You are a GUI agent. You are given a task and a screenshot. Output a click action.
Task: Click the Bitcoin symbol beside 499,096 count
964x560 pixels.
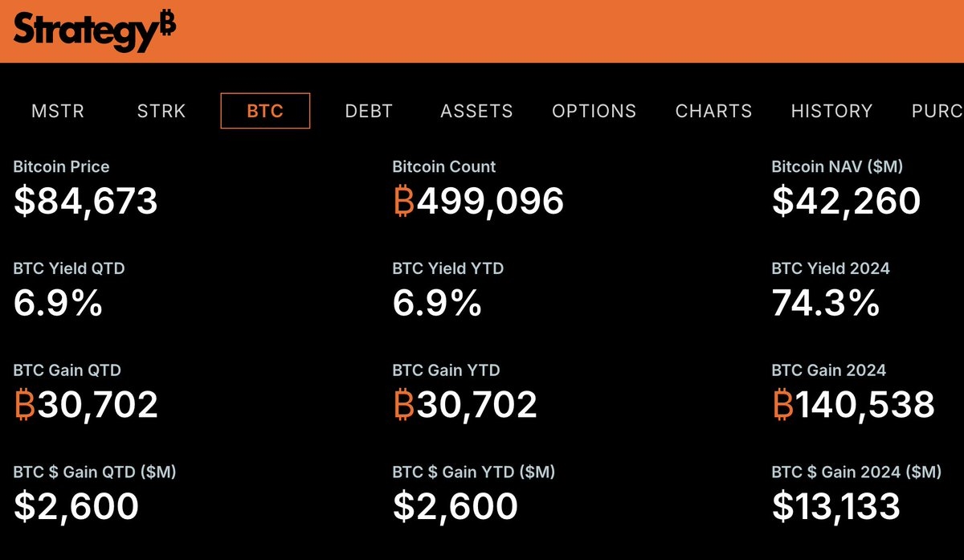[x=403, y=201]
